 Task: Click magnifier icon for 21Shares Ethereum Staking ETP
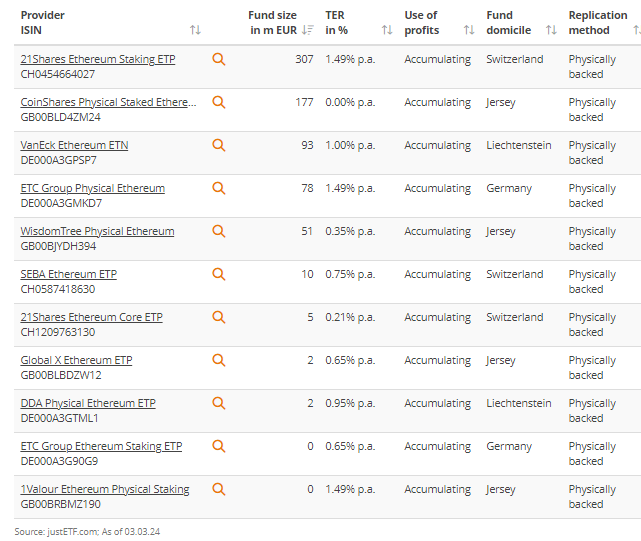coord(219,59)
